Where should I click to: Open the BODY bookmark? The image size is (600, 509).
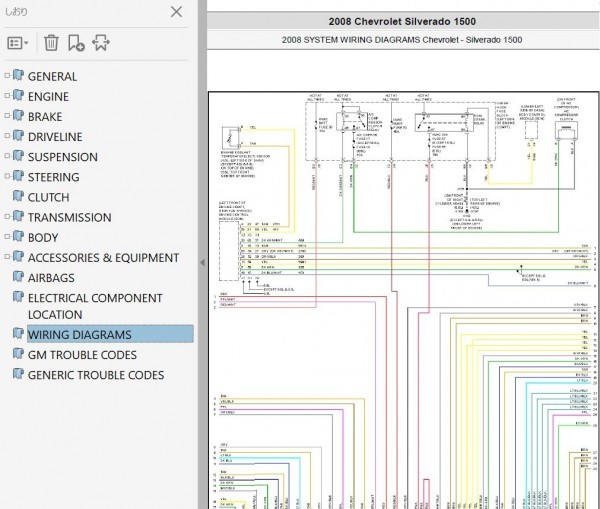click(x=43, y=238)
